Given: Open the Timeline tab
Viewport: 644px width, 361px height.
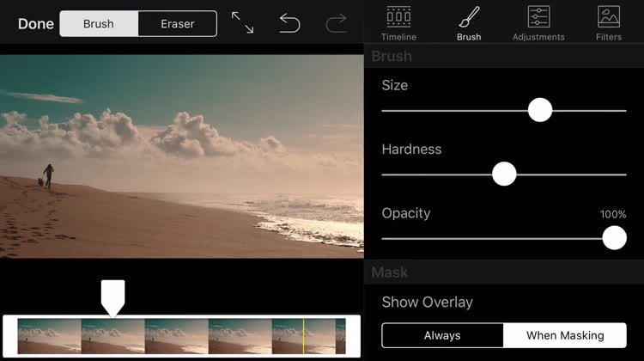Looking at the screenshot, I should click(398, 23).
